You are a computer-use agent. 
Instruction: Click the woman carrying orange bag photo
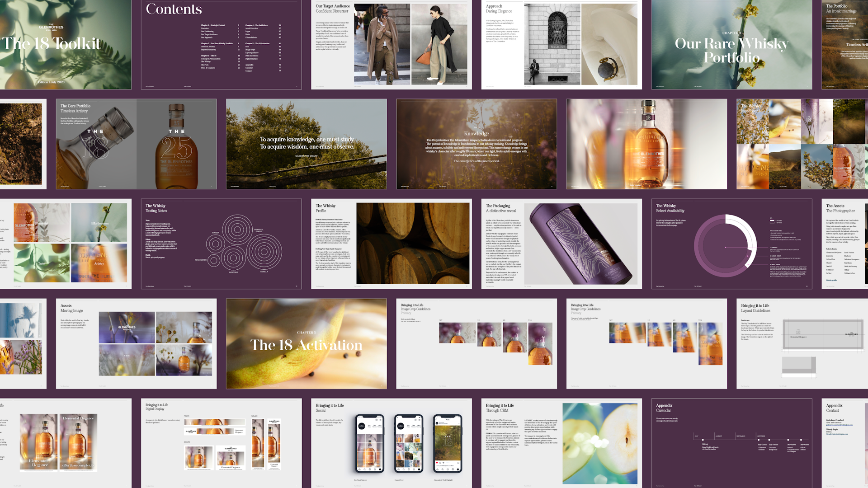(x=439, y=44)
